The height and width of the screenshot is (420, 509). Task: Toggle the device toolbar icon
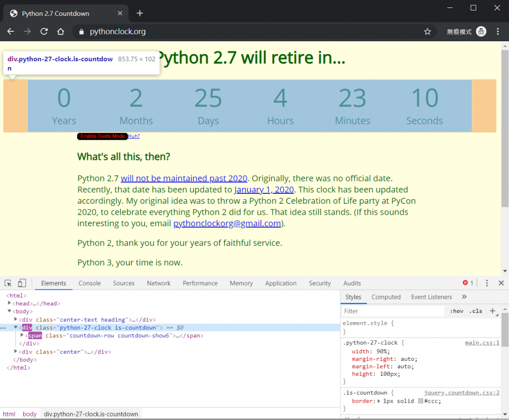[x=22, y=283]
